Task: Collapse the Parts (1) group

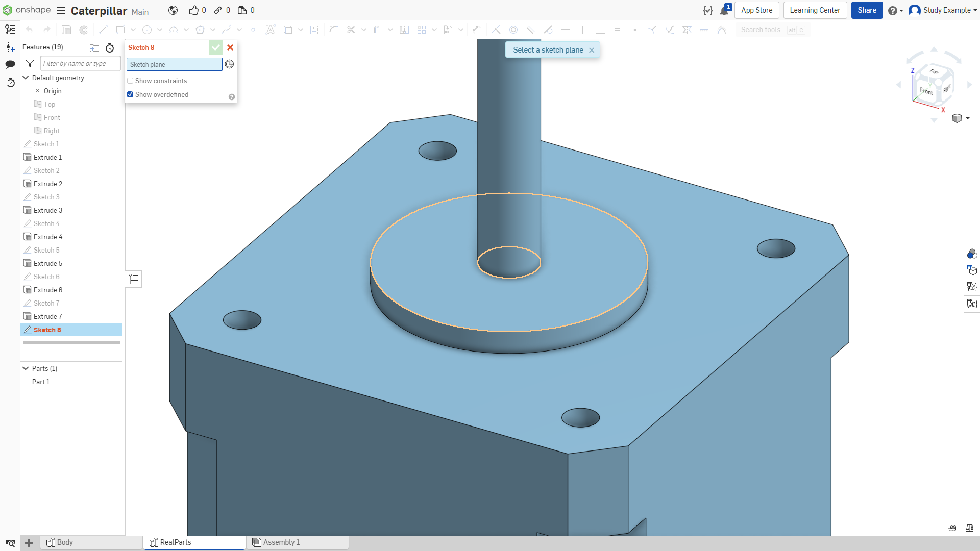Action: (26, 368)
